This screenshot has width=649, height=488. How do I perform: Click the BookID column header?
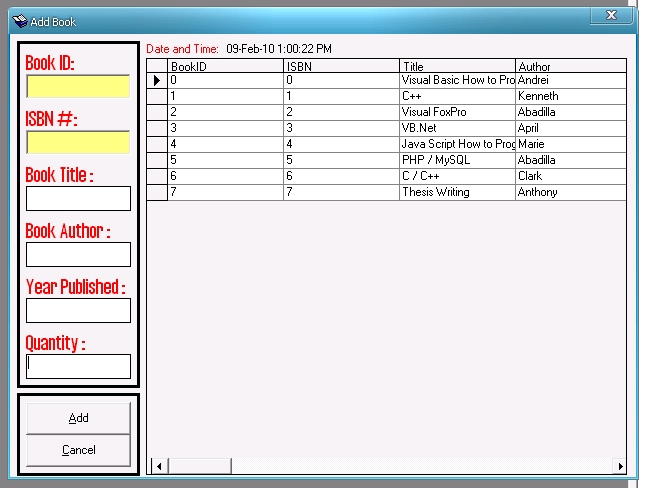(x=225, y=66)
